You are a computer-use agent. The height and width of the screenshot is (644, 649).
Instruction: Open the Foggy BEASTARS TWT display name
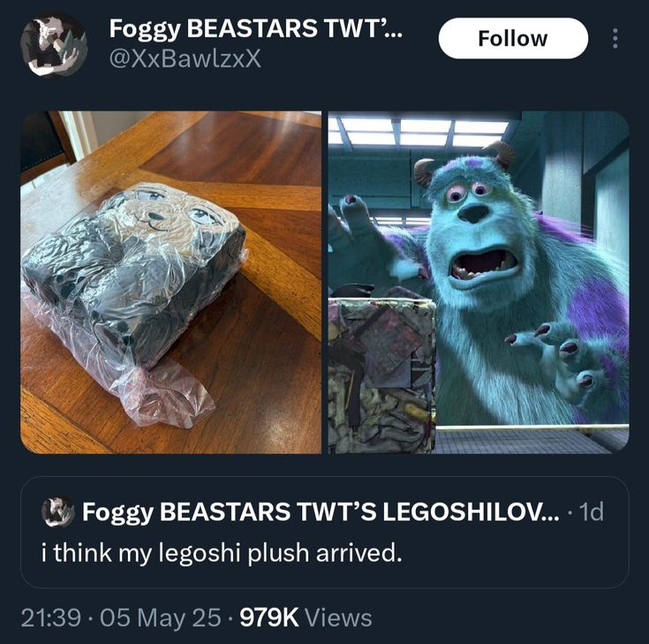(255, 28)
